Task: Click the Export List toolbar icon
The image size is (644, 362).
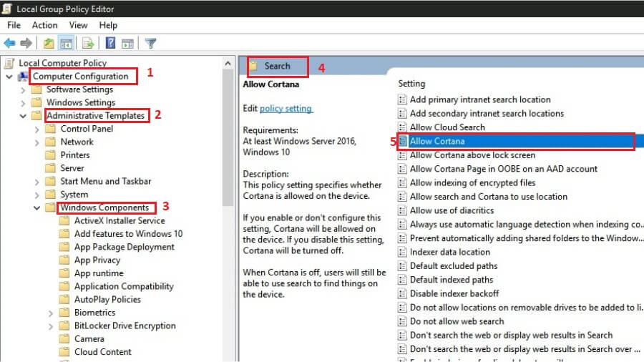Action: (88, 43)
